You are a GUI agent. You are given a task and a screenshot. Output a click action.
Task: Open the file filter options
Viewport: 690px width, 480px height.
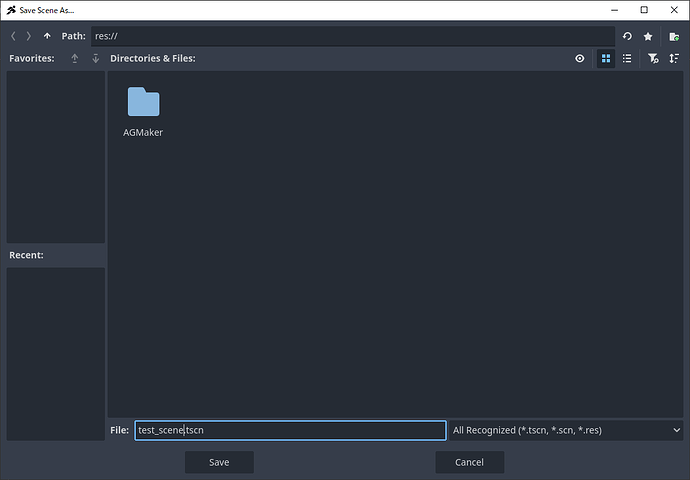point(652,59)
